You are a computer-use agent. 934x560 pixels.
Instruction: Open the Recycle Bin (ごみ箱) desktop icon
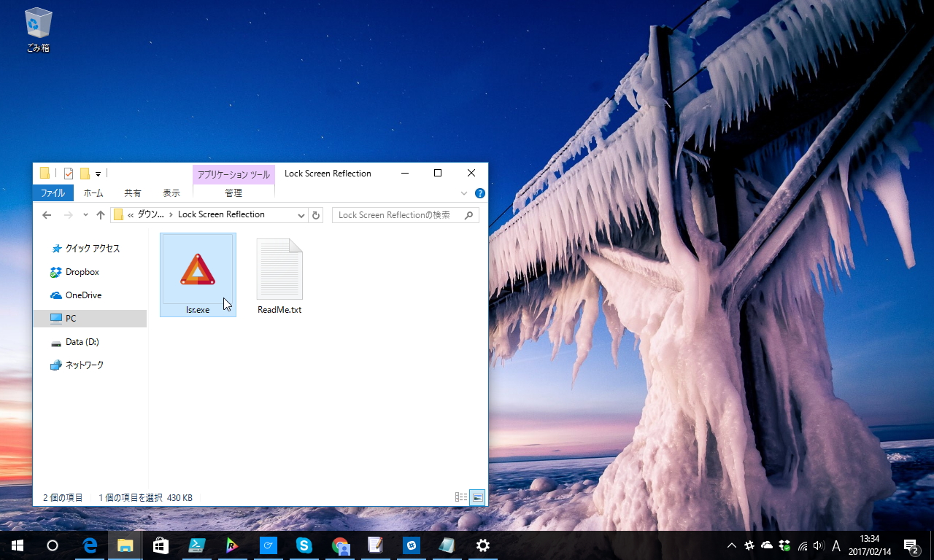point(38,30)
